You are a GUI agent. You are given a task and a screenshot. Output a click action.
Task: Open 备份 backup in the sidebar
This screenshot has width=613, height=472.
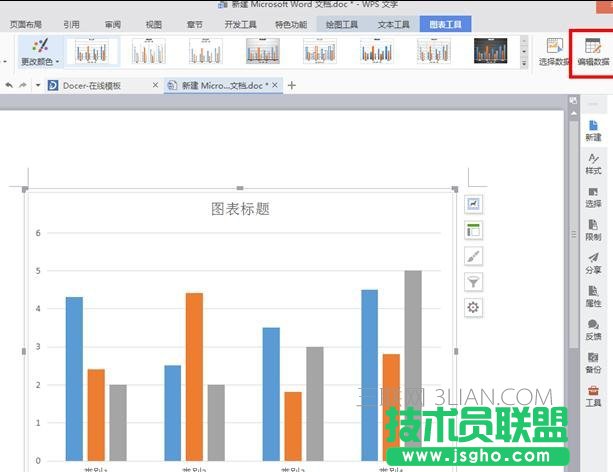(x=593, y=363)
